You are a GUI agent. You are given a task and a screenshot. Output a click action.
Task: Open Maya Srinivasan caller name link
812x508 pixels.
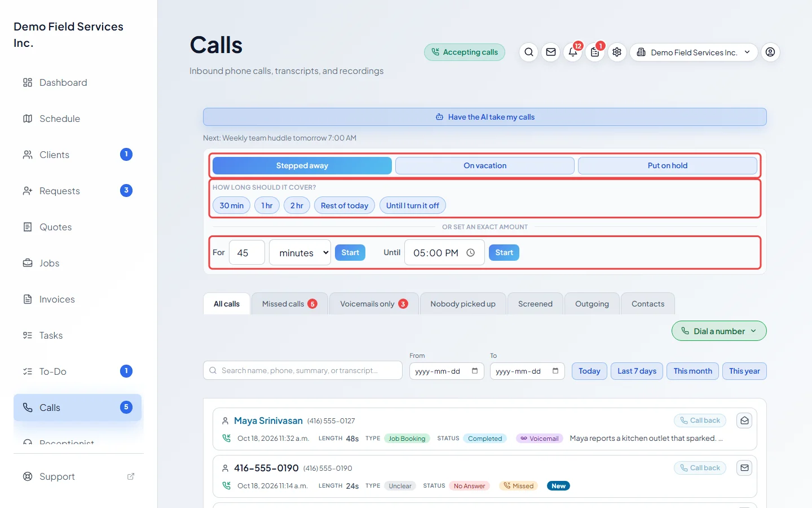pos(268,421)
